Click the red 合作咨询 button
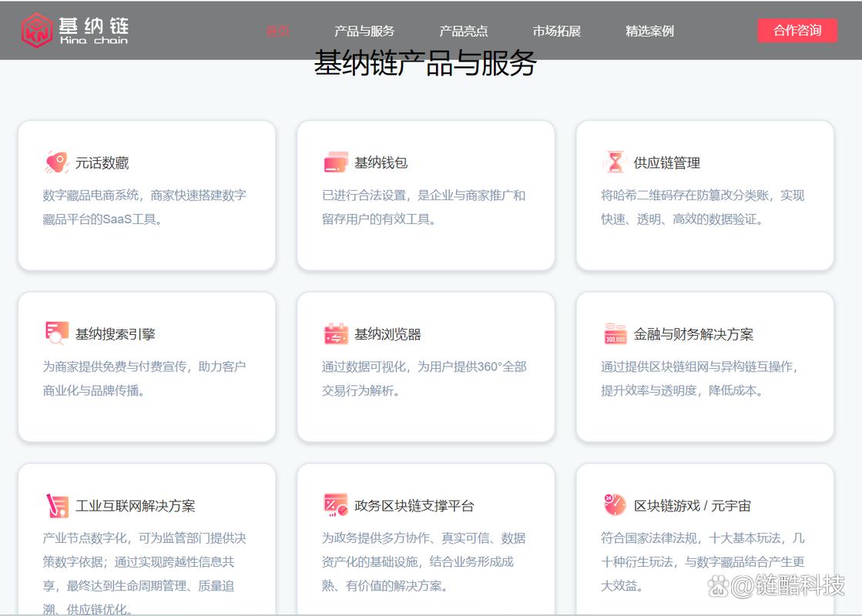This screenshot has height=616, width=862. tap(797, 30)
